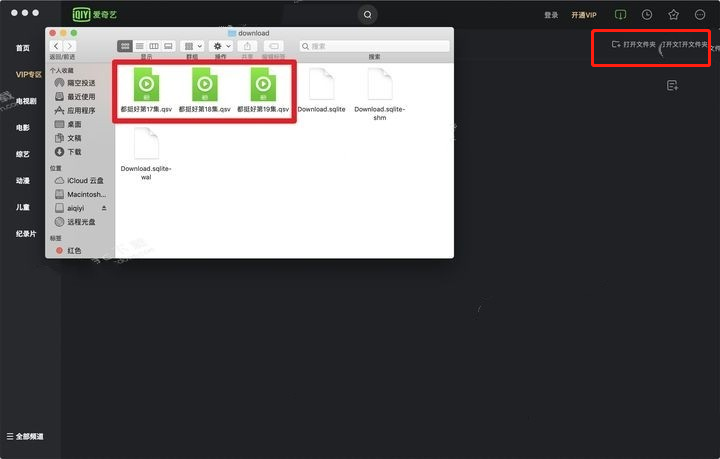The width and height of the screenshot is (720, 459).
Task: Switch Finder to column view
Action: (x=154, y=46)
